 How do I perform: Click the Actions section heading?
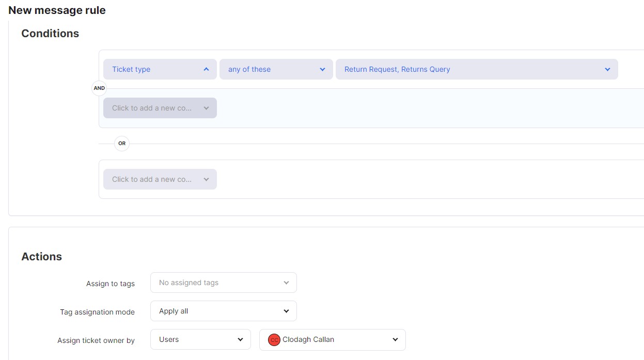41,257
